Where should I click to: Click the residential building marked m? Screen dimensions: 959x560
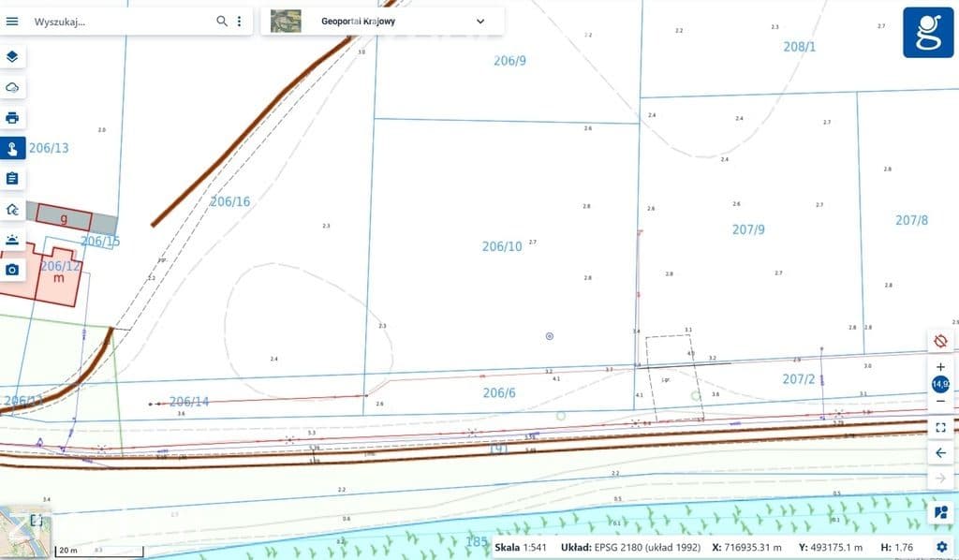click(x=59, y=278)
